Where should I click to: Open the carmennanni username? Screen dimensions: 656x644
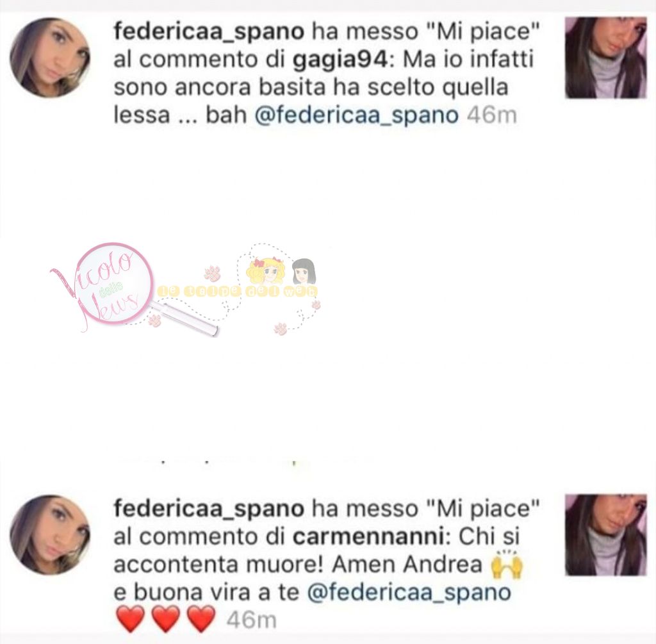368,537
